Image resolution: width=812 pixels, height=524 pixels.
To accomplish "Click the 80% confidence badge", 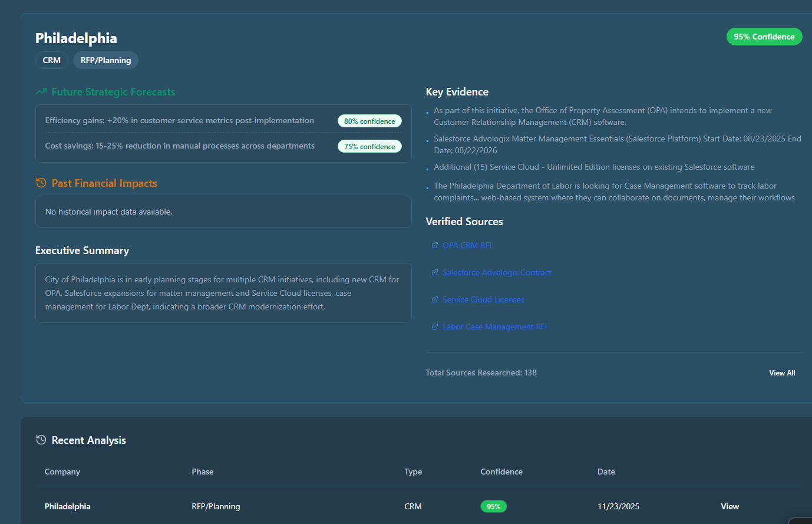I will pyautogui.click(x=369, y=121).
